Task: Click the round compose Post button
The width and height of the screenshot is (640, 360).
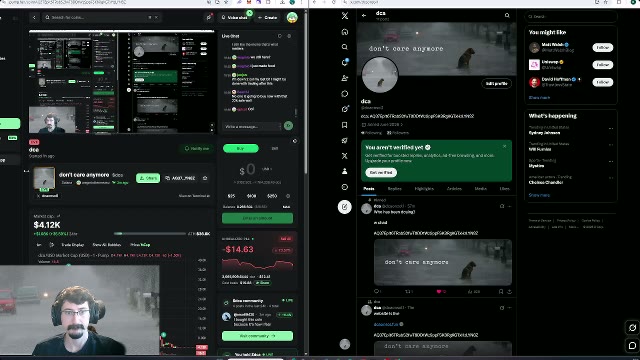Action: pyautogui.click(x=345, y=207)
